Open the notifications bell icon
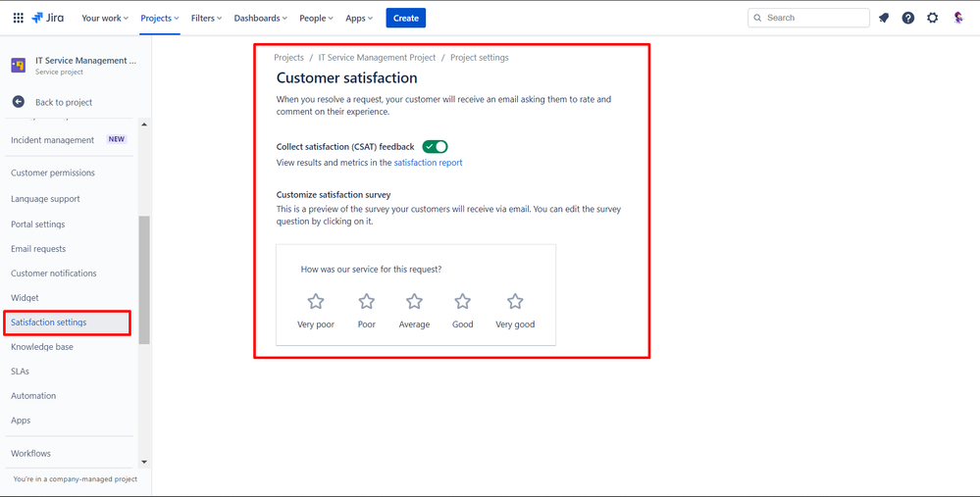This screenshot has width=980, height=497. coord(884,18)
